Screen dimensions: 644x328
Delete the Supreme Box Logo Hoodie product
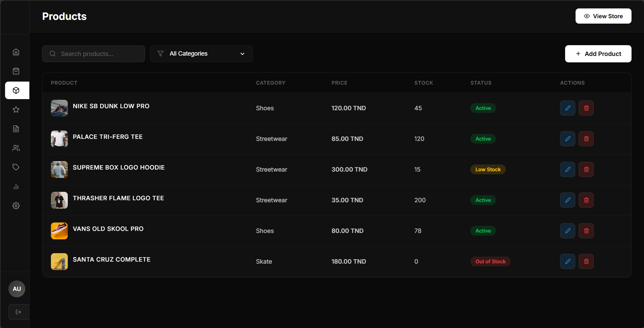pos(586,170)
